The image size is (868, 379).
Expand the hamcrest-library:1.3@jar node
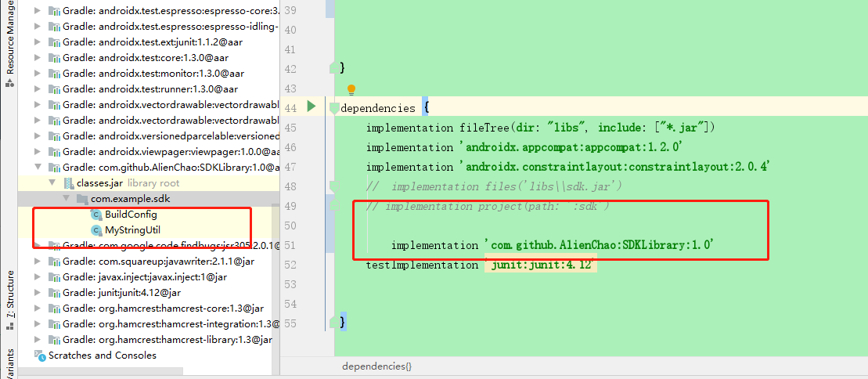(38, 339)
